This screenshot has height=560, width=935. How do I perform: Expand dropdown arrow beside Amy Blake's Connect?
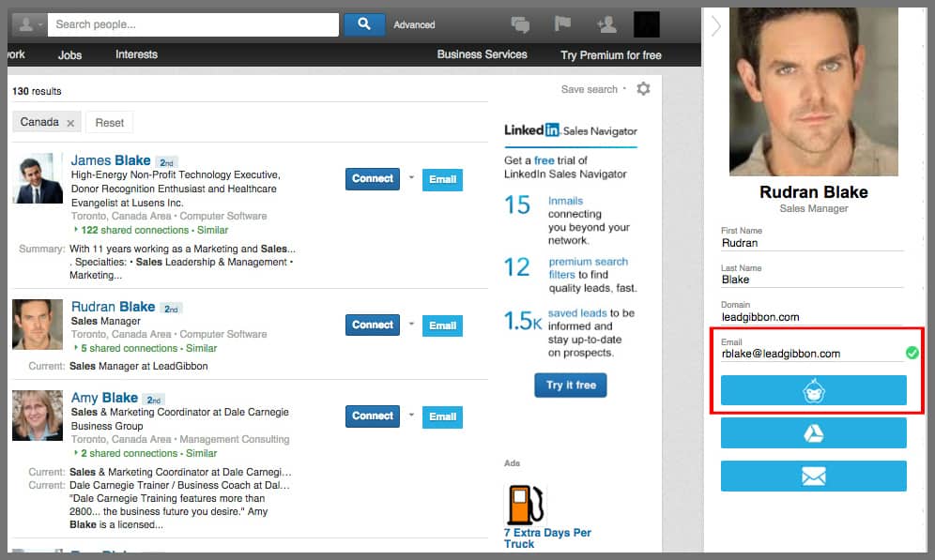(x=411, y=415)
